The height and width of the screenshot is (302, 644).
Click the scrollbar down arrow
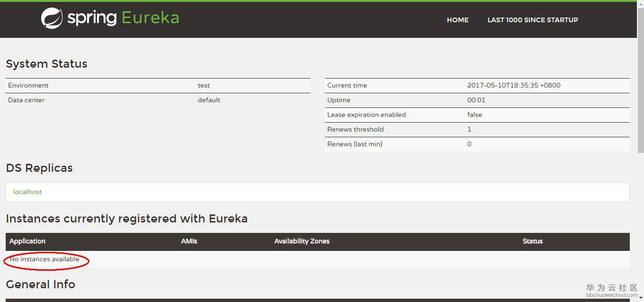640,298
